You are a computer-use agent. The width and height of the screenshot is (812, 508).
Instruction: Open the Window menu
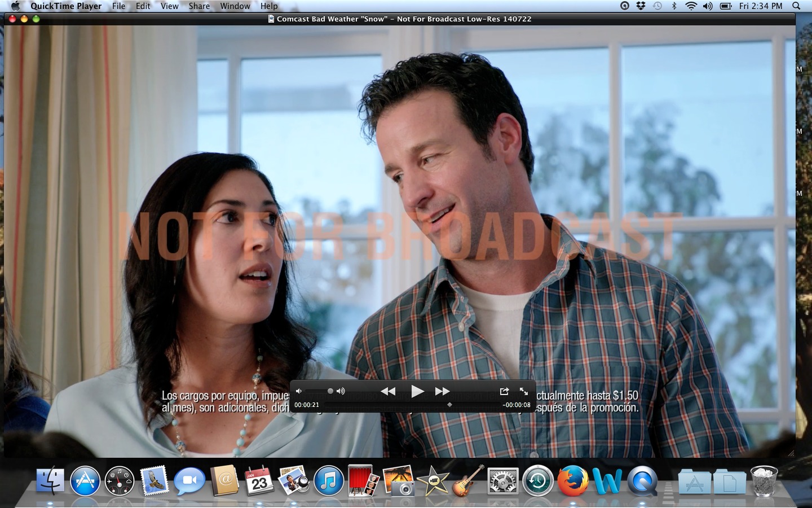tap(235, 6)
